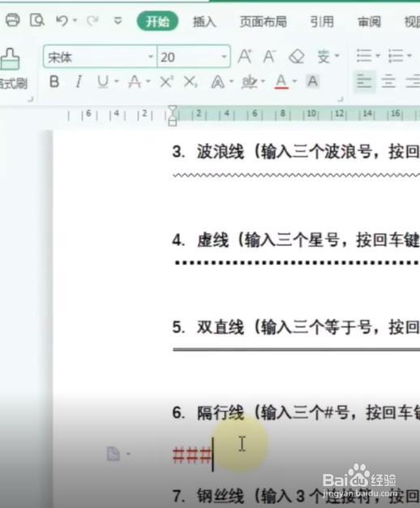420x508 pixels.
Task: Undo the last action
Action: point(62,21)
